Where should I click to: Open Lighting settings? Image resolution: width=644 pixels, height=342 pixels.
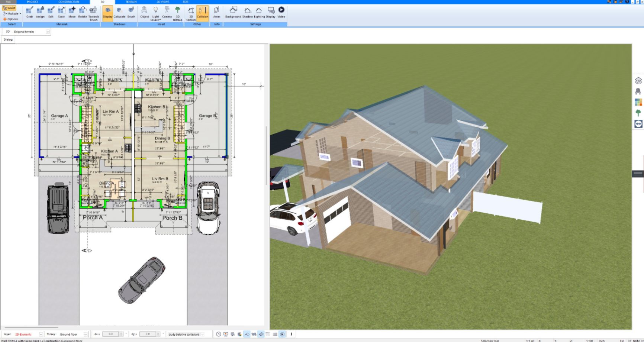tap(260, 12)
